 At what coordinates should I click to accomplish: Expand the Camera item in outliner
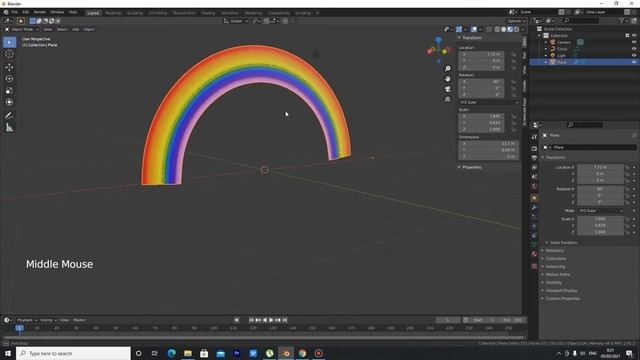[x=546, y=42]
